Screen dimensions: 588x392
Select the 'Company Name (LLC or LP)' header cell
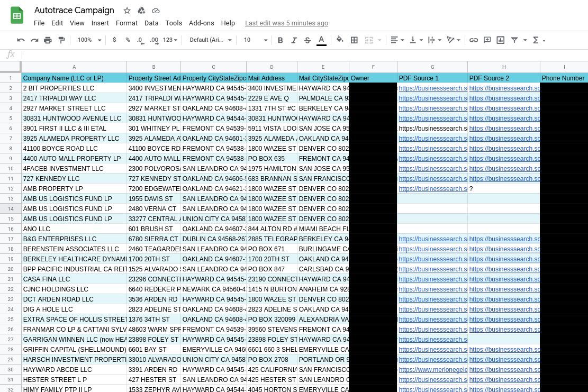point(74,78)
